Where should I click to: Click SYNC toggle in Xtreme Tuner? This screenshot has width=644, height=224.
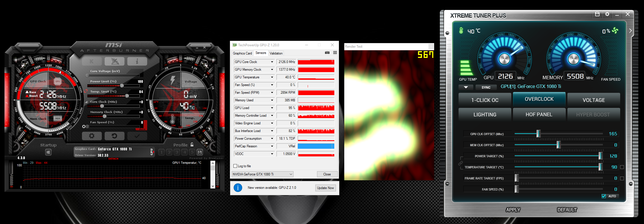(486, 87)
